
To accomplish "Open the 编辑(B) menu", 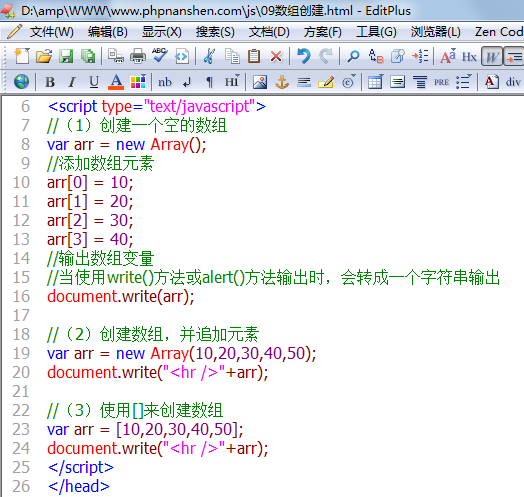I will [x=108, y=32].
